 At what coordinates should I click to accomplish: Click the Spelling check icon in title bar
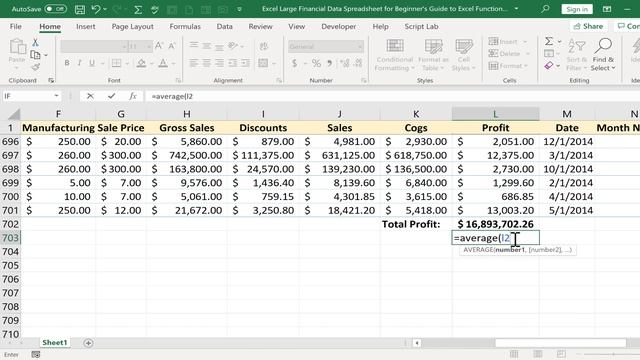155,9
